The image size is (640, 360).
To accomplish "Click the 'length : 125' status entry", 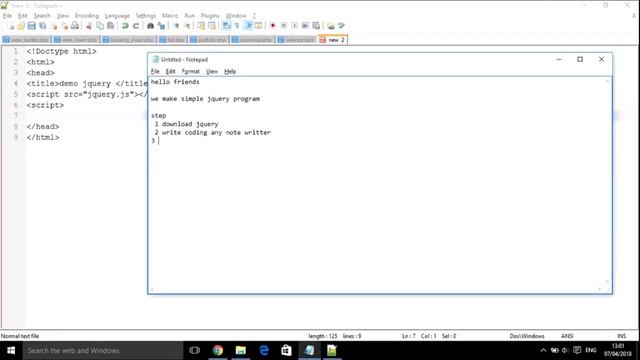I will tap(323, 336).
